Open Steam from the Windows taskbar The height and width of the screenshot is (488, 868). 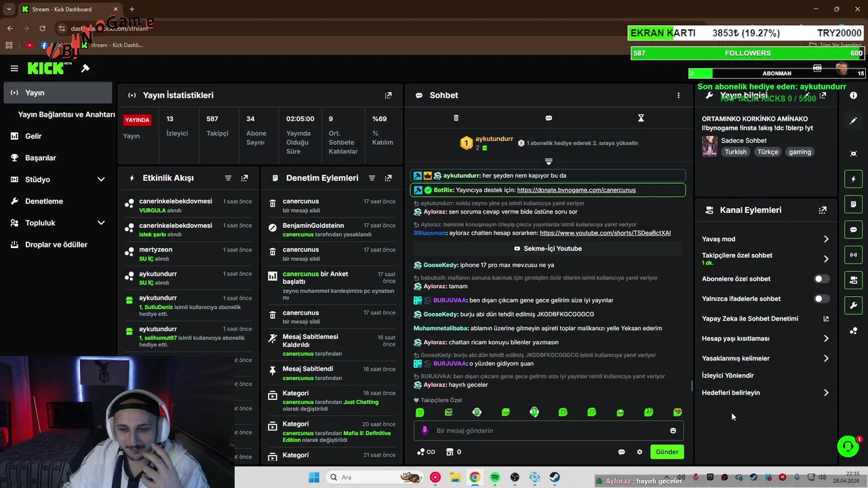click(x=555, y=478)
